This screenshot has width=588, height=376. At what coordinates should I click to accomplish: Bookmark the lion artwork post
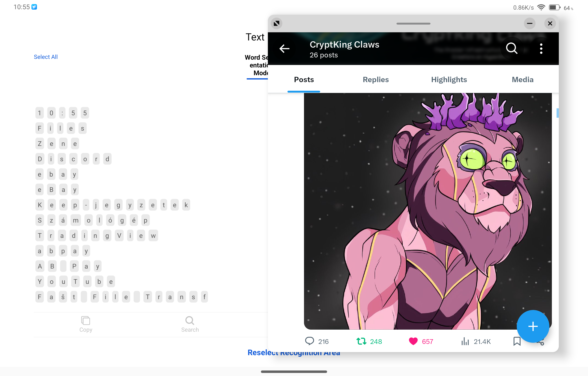point(517,341)
